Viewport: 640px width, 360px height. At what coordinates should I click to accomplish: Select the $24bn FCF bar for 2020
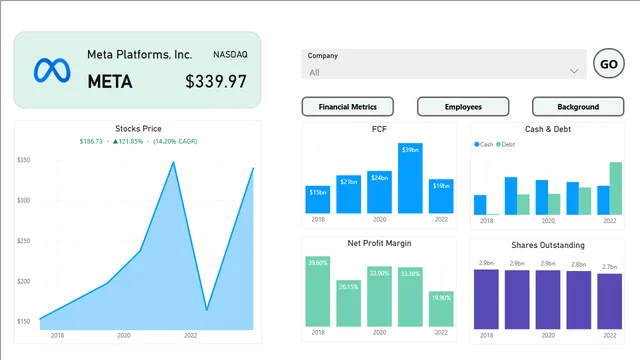pos(379,192)
